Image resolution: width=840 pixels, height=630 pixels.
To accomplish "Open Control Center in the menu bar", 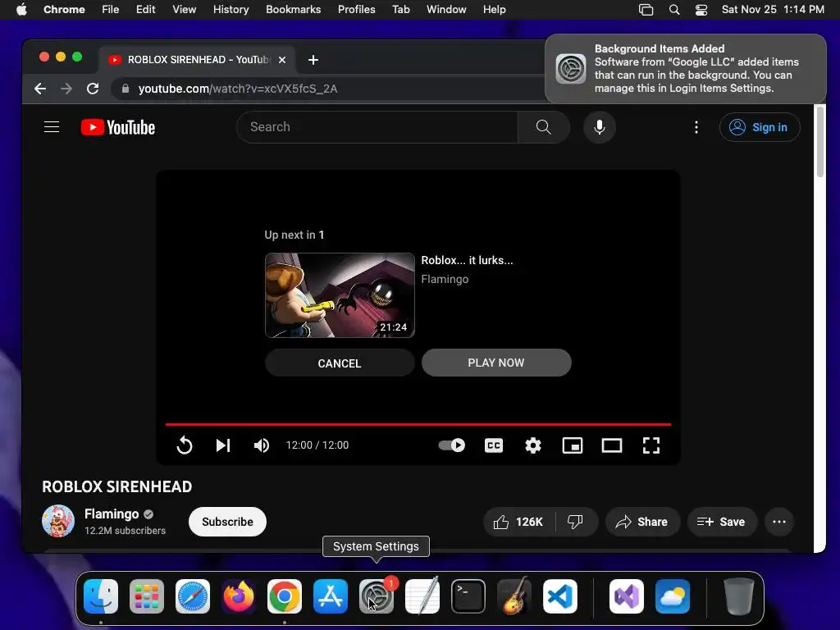I will (701, 10).
